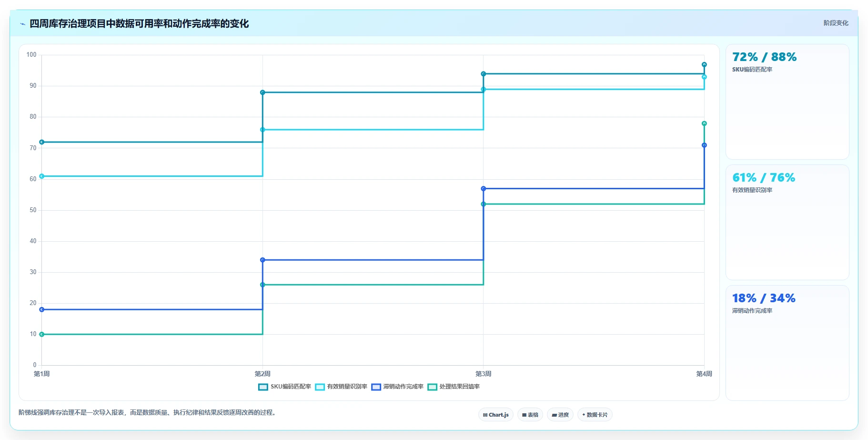Toggle the SKU编码匹配率 legend series
This screenshot has width=868, height=440.
(x=284, y=387)
